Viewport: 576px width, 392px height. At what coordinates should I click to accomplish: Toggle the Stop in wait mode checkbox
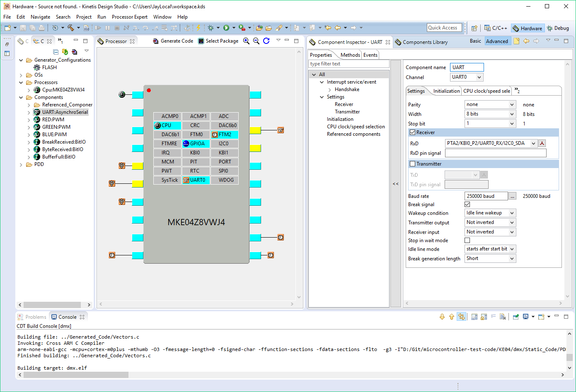tap(467, 240)
